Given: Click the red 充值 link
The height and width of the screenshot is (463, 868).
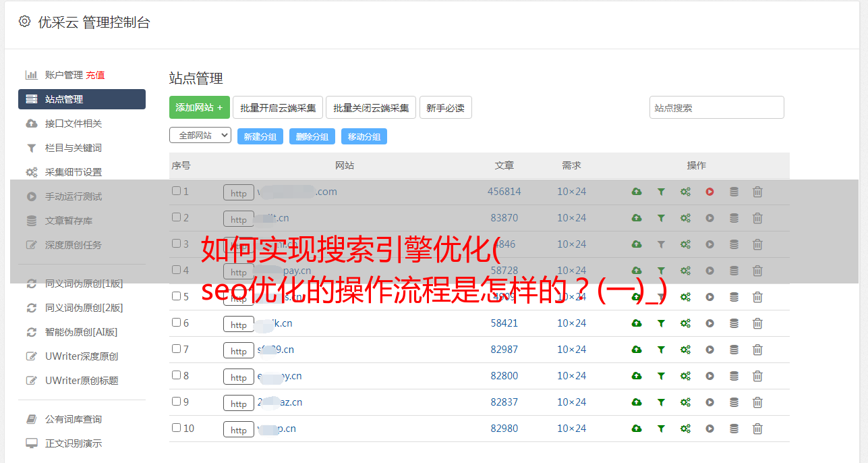Looking at the screenshot, I should click(x=95, y=75).
